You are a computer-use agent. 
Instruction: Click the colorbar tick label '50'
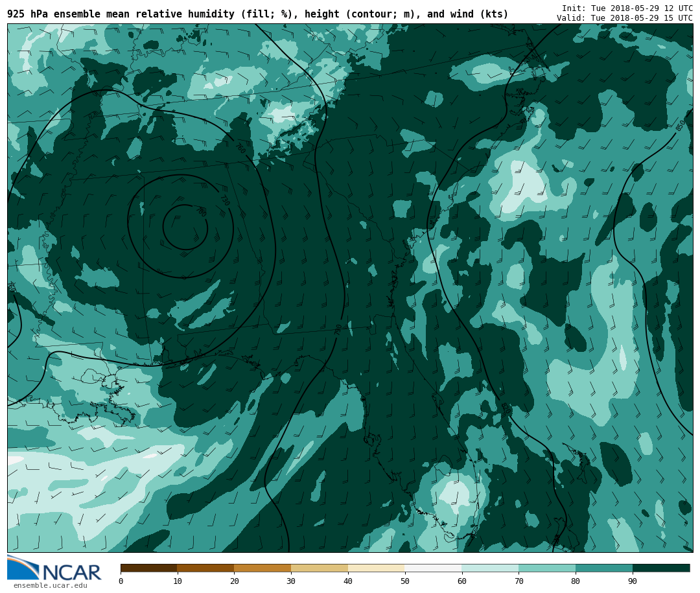pos(405,581)
